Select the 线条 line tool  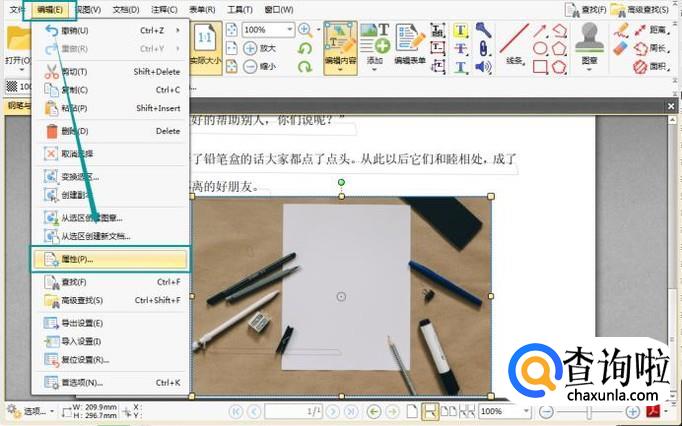[x=514, y=45]
